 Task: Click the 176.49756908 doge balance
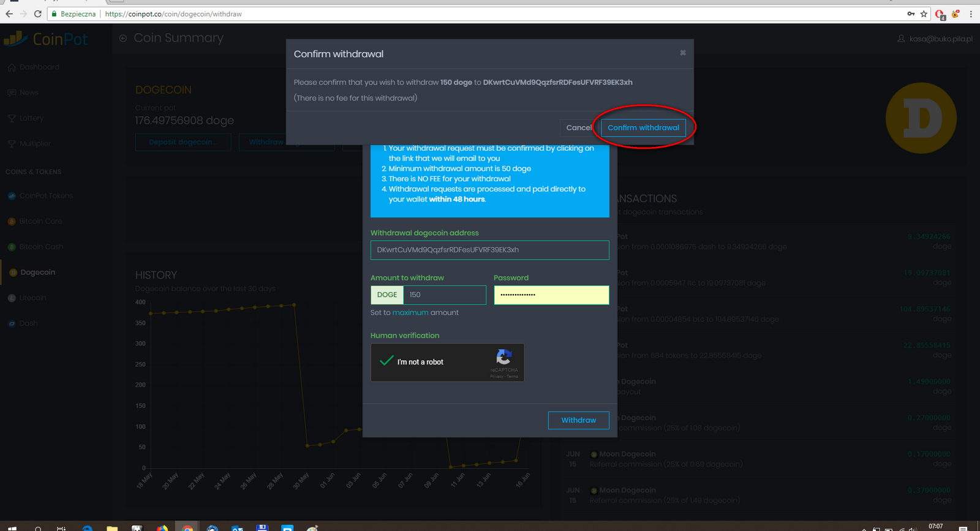(184, 121)
